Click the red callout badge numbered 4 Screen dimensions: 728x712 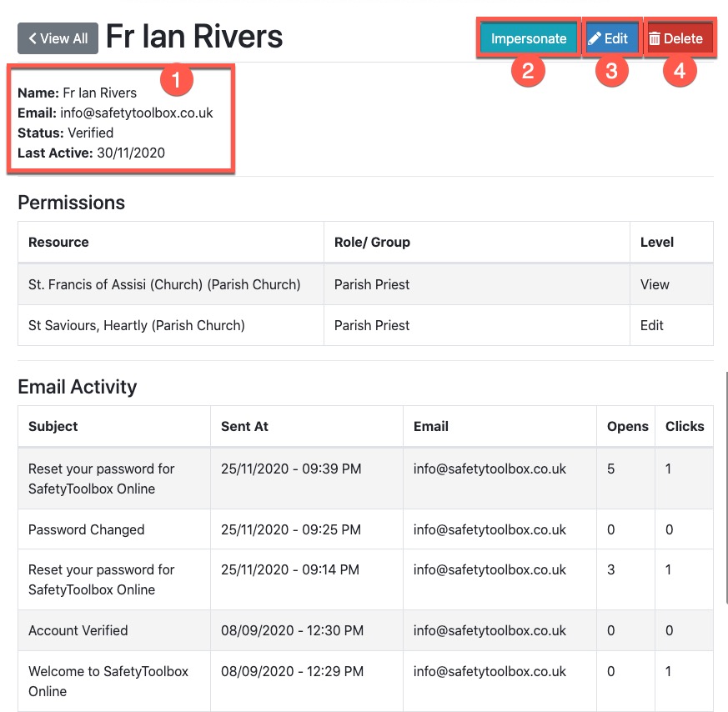pos(680,72)
